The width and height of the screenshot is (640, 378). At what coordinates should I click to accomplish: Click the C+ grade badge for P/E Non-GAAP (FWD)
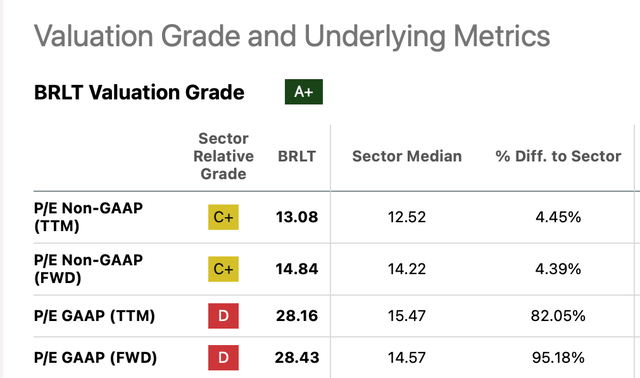[x=223, y=269]
